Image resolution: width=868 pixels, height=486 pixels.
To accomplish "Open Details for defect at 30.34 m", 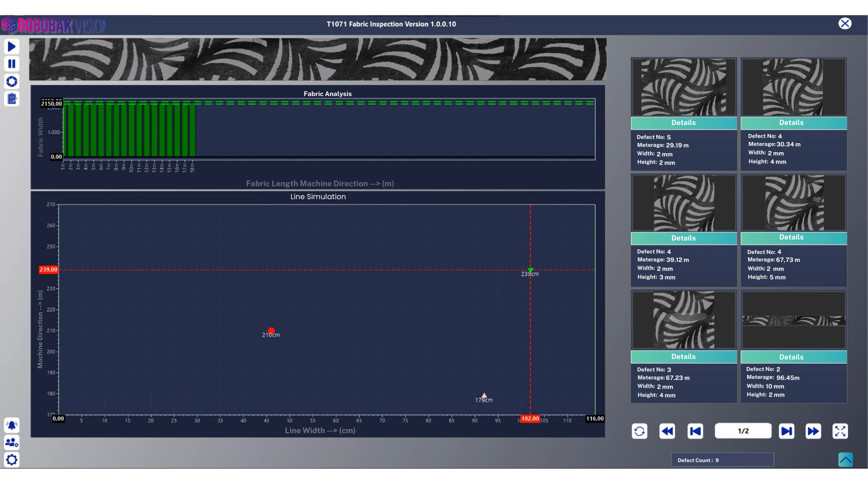I will [794, 123].
